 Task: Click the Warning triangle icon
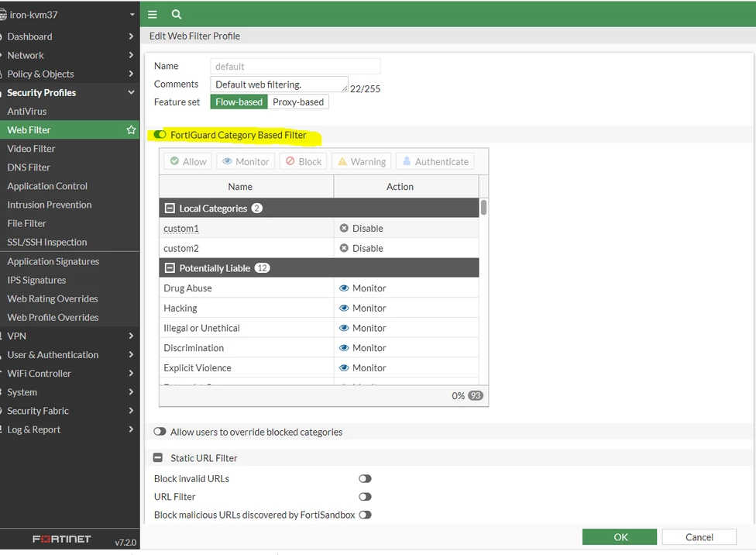click(342, 161)
